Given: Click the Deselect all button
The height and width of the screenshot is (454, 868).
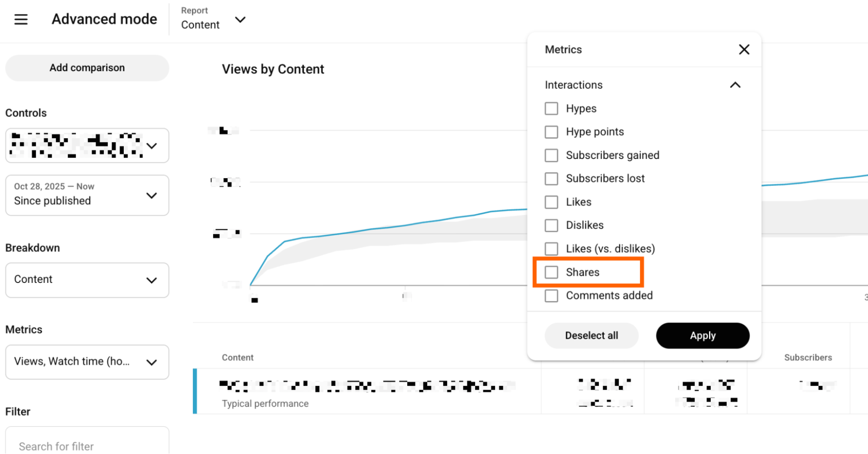Looking at the screenshot, I should tap(591, 335).
